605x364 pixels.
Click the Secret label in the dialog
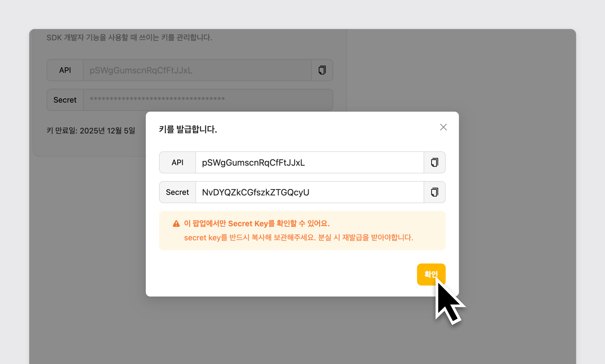pos(177,192)
